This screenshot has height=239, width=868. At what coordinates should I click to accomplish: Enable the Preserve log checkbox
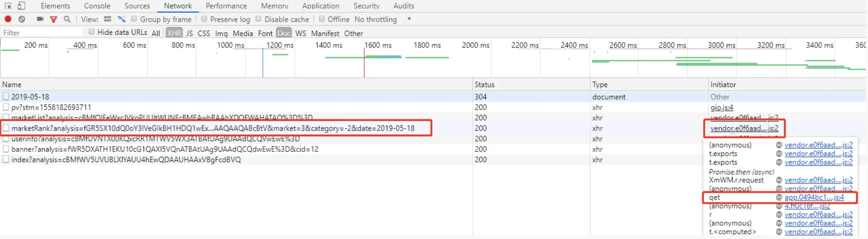[204, 19]
